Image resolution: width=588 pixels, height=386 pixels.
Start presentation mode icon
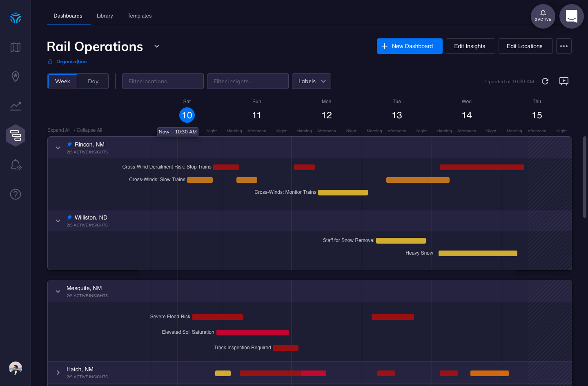[564, 81]
